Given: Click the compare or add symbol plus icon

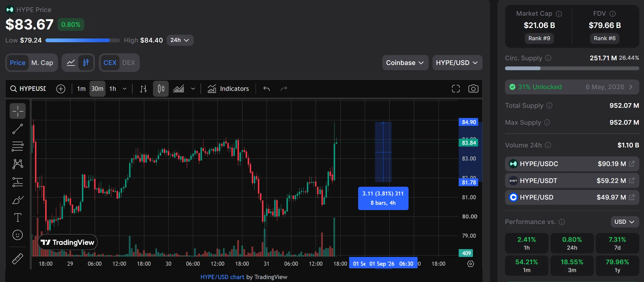Looking at the screenshot, I should 61,89.
